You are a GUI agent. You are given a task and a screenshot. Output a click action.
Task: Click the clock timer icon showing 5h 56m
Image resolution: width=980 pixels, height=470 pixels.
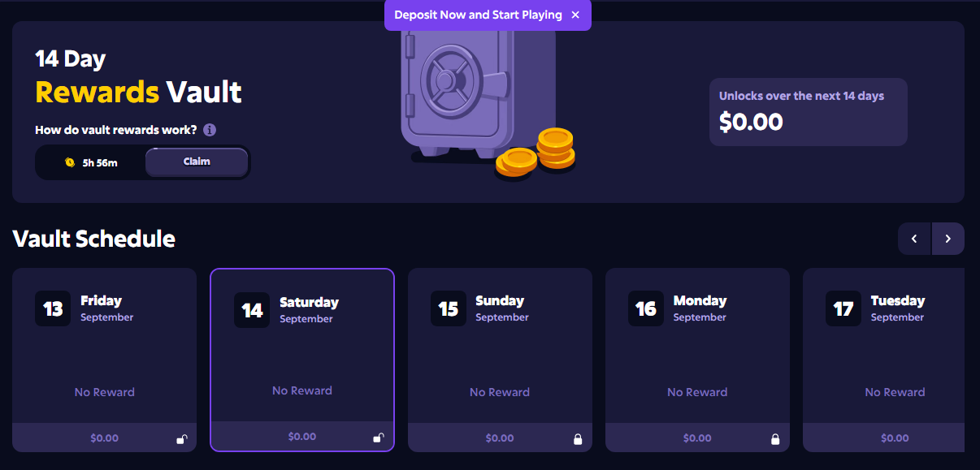tap(70, 162)
